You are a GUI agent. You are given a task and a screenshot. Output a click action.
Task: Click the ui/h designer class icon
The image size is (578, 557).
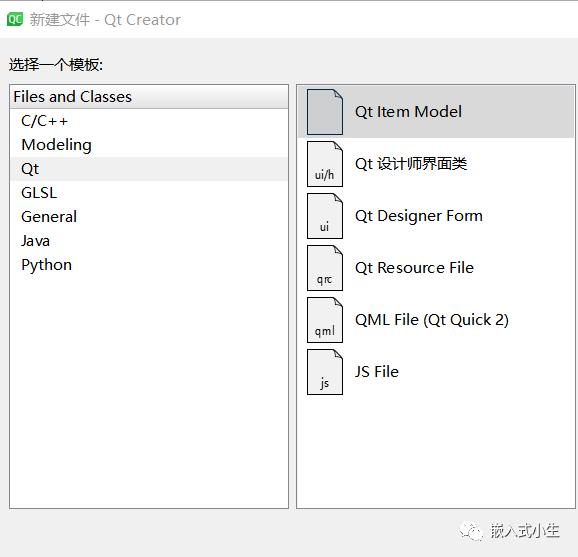pos(325,164)
